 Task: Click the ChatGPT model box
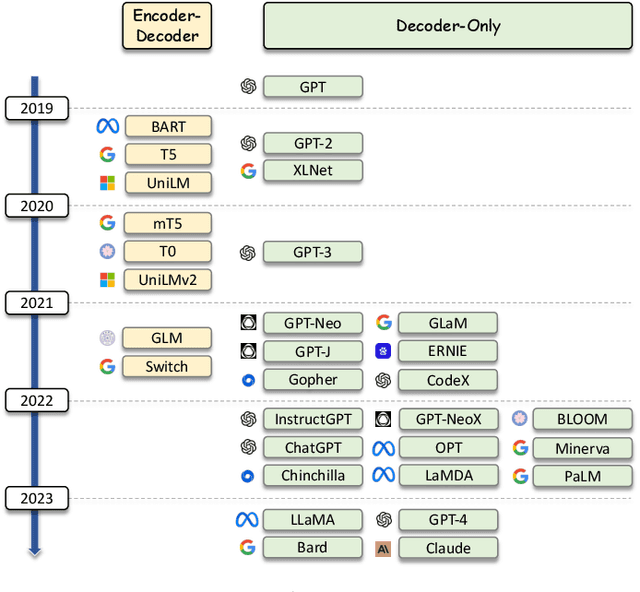pyautogui.click(x=312, y=448)
